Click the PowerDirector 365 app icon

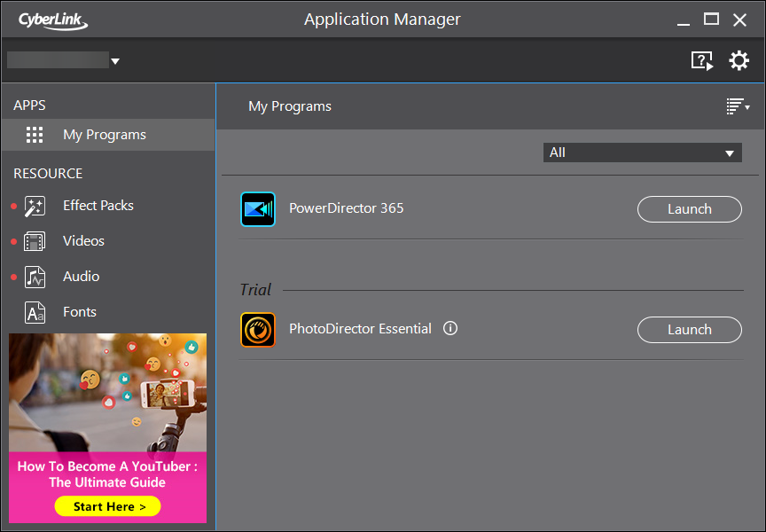point(258,209)
